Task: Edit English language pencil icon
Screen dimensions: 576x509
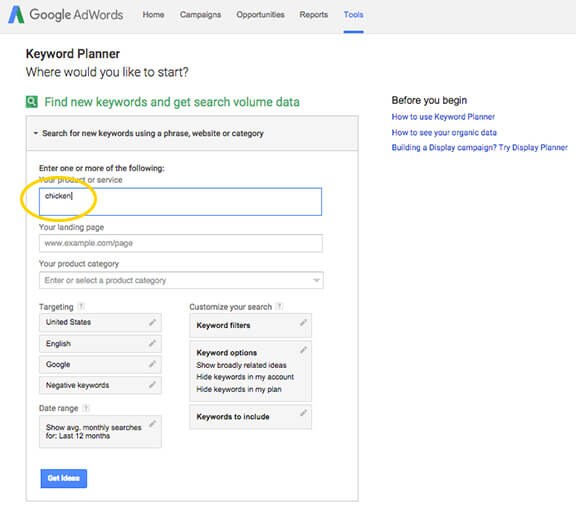Action: 152,343
